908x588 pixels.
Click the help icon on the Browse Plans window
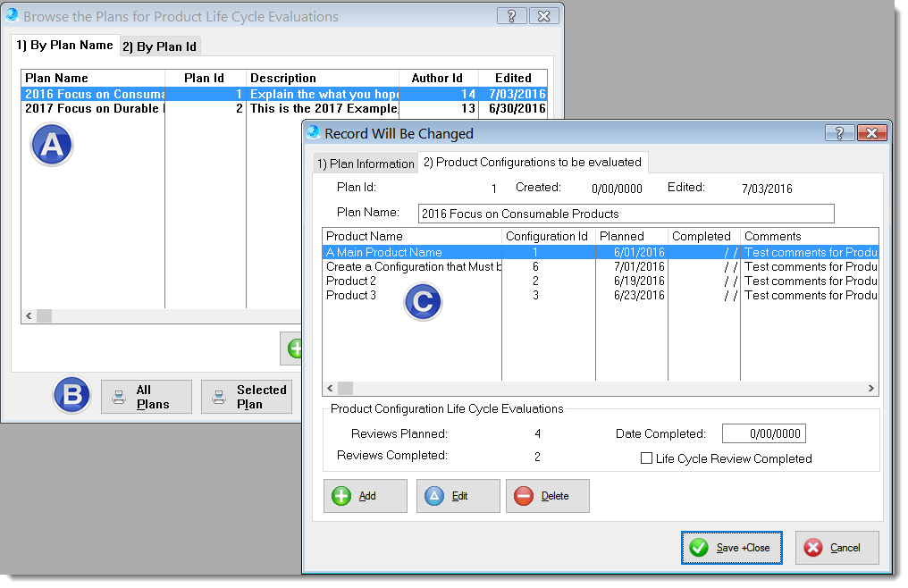coord(511,15)
